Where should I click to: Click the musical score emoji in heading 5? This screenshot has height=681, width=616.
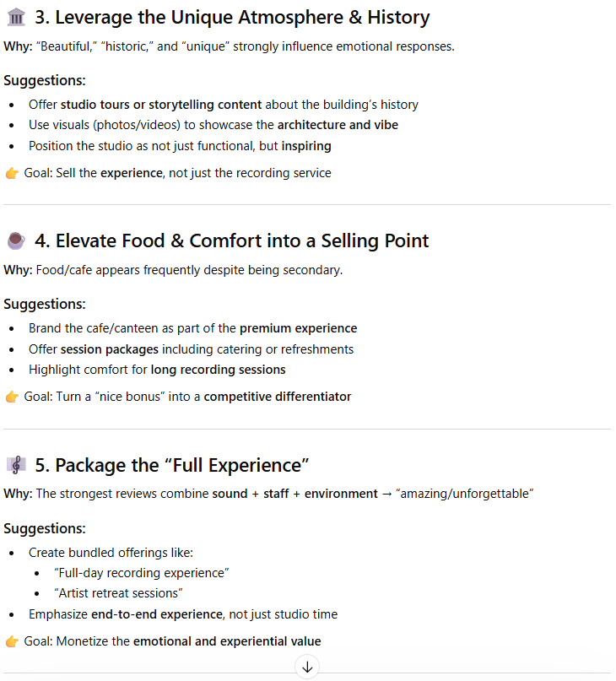(15, 465)
